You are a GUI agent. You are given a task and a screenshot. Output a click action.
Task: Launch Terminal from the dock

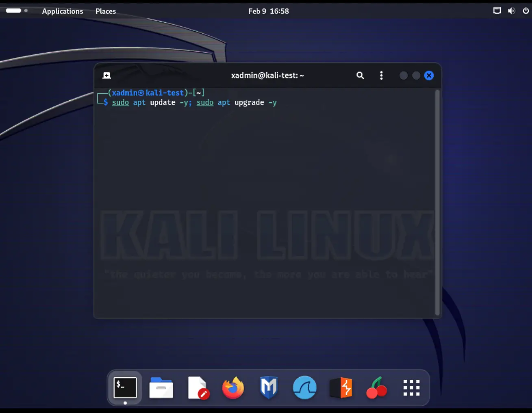click(125, 388)
